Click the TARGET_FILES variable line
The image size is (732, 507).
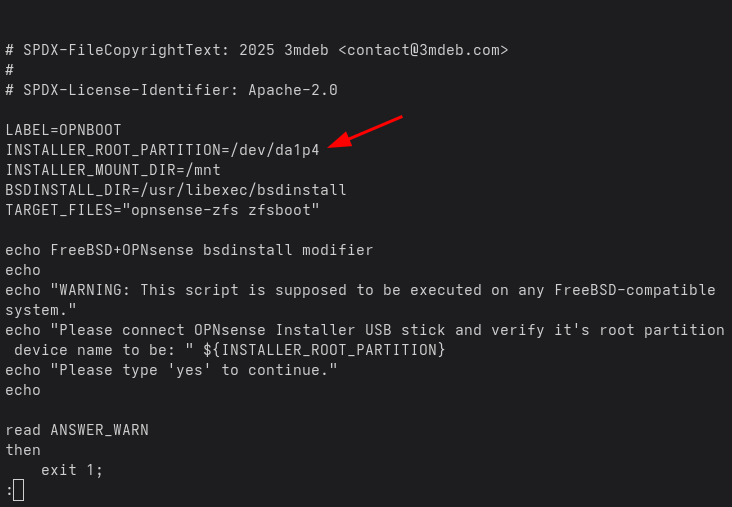[x=162, y=210]
